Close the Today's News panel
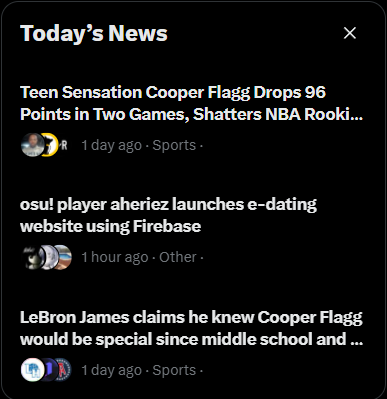 [x=350, y=33]
